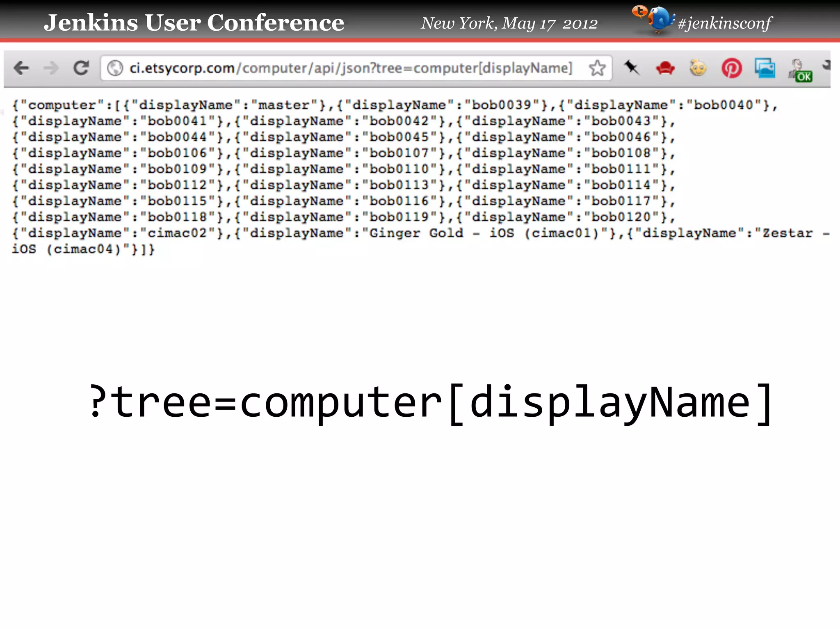Viewport: 840px width, 630px height.
Task: Click the "bob0040" value in JSON
Action: [728, 105]
